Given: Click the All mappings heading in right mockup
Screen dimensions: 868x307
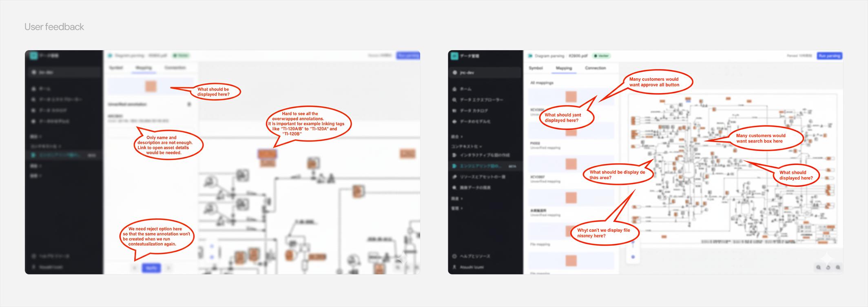Looking at the screenshot, I should [542, 83].
